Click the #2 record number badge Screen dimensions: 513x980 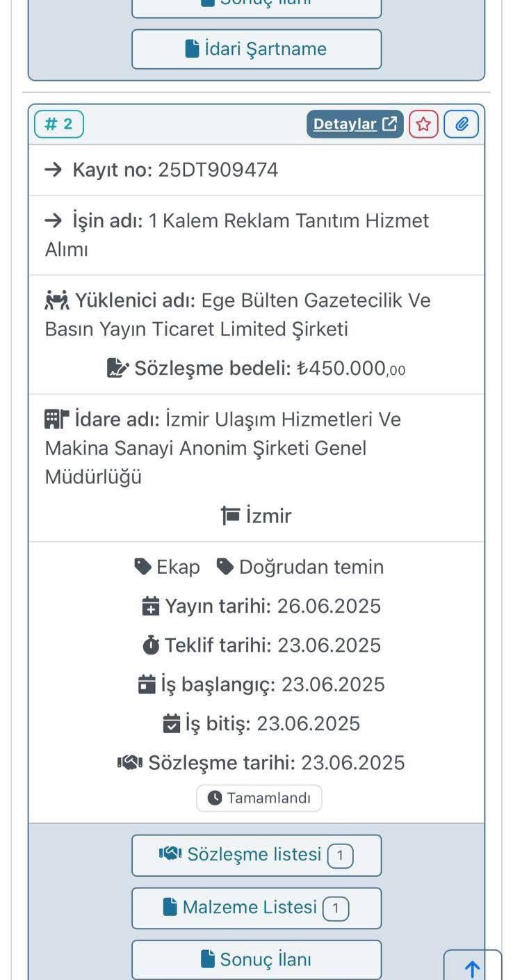coord(59,124)
